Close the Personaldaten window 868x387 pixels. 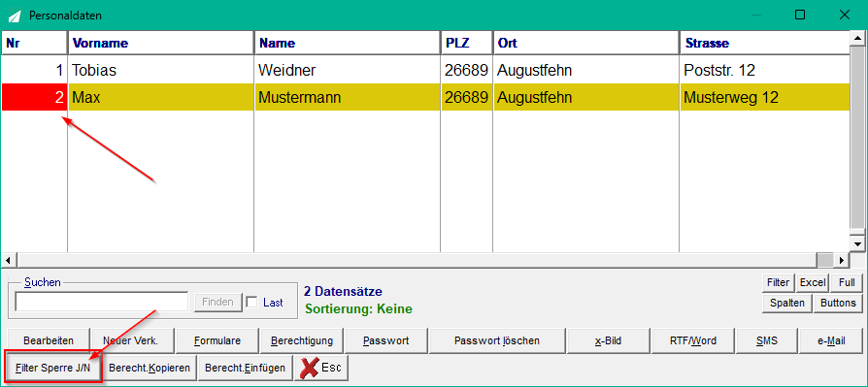844,15
